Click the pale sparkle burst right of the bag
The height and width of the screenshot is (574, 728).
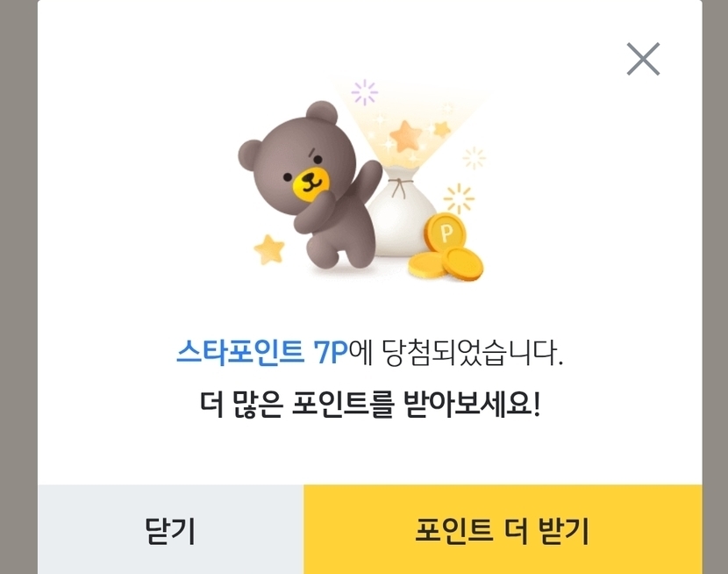pyautogui.click(x=474, y=158)
